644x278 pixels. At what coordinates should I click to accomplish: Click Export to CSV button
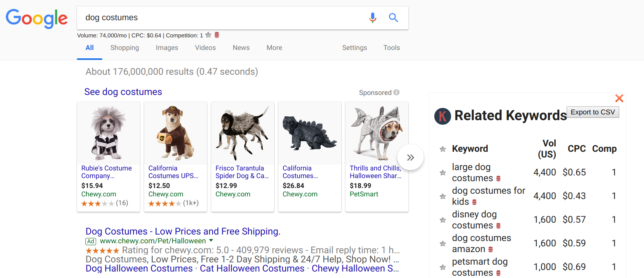pos(593,112)
